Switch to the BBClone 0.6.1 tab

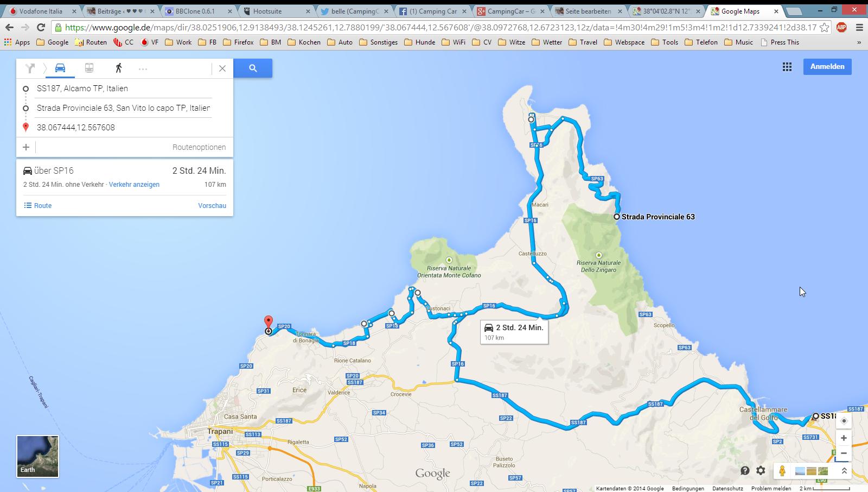[x=199, y=11]
